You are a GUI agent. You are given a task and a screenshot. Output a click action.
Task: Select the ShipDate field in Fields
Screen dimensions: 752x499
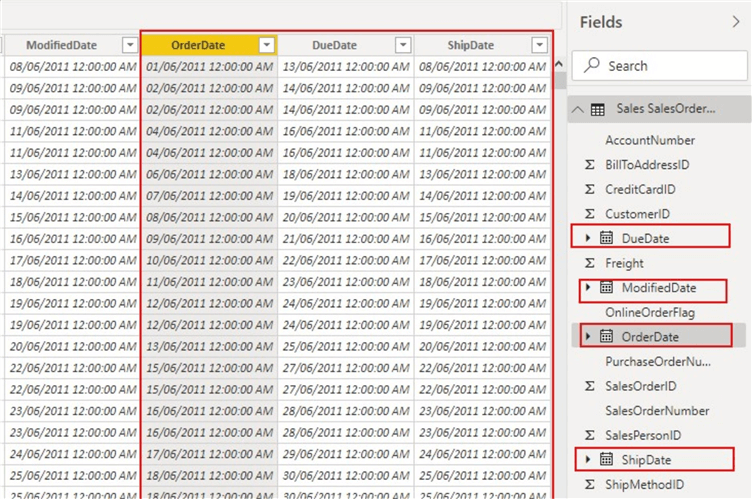coord(646,460)
